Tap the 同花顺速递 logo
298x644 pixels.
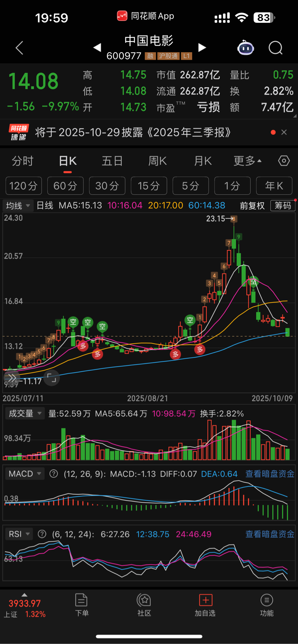pyautogui.click(x=19, y=133)
